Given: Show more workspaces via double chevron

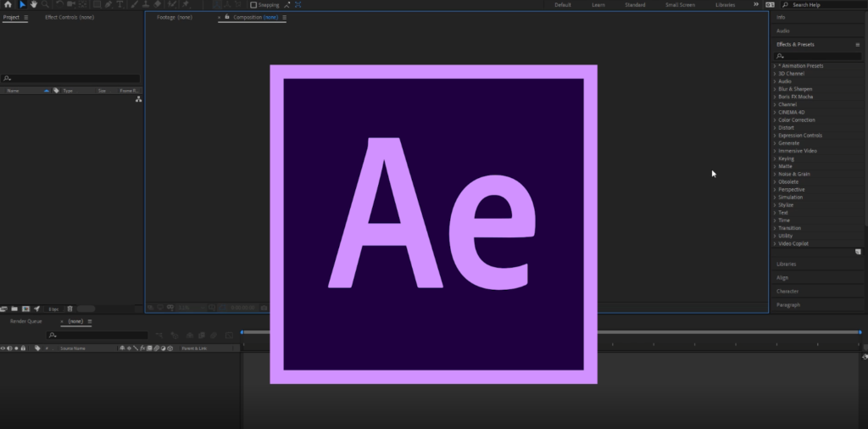Looking at the screenshot, I should tap(755, 4).
